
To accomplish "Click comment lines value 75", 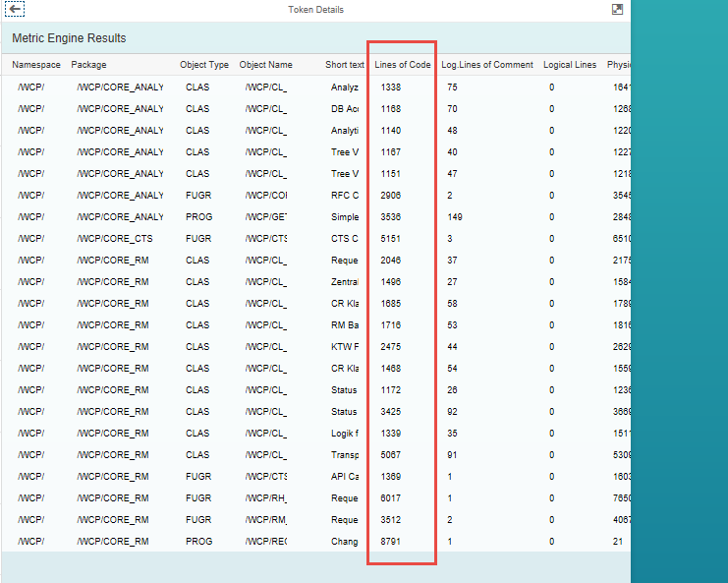I will [x=452, y=87].
